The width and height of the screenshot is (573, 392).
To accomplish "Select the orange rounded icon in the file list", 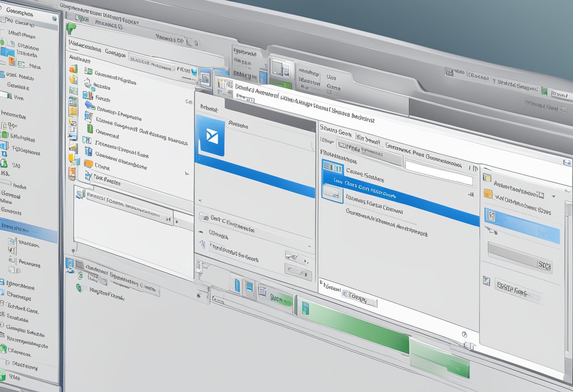I will (x=88, y=163).
